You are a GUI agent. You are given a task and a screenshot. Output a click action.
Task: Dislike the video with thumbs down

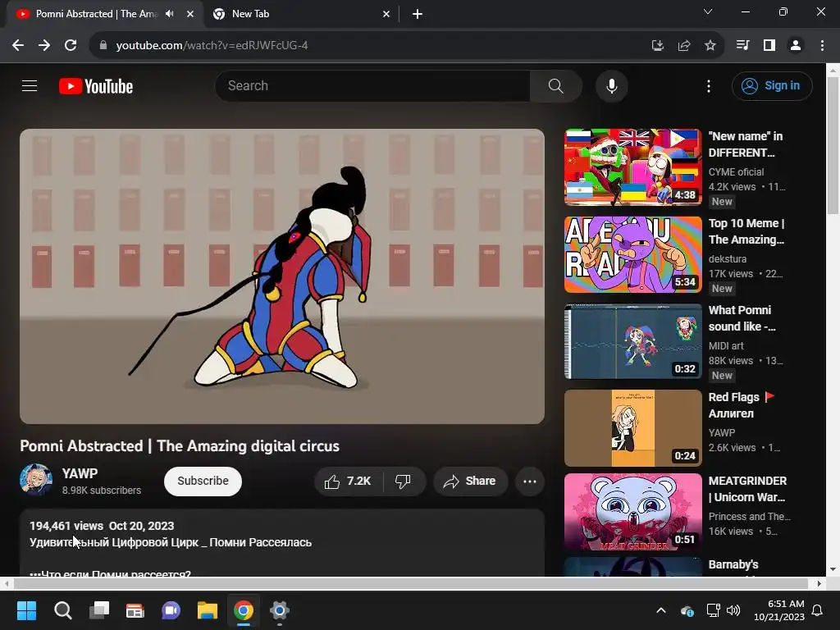pyautogui.click(x=404, y=481)
